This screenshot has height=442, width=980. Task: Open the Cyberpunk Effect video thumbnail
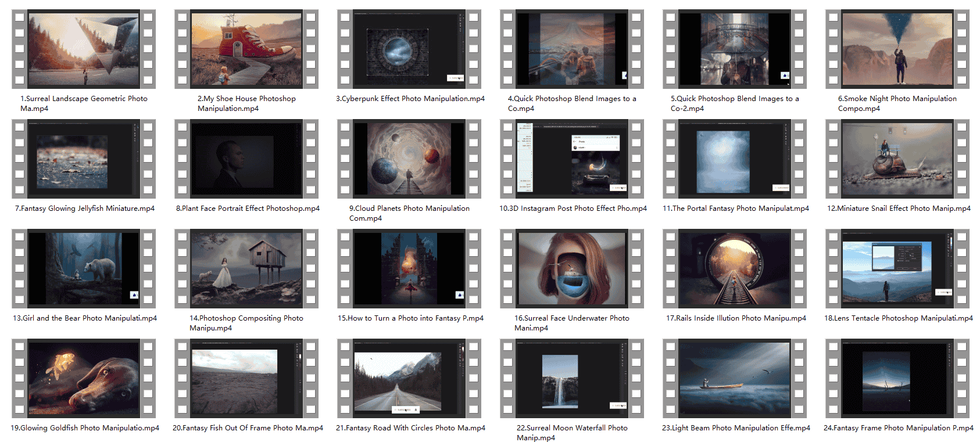pos(409,49)
